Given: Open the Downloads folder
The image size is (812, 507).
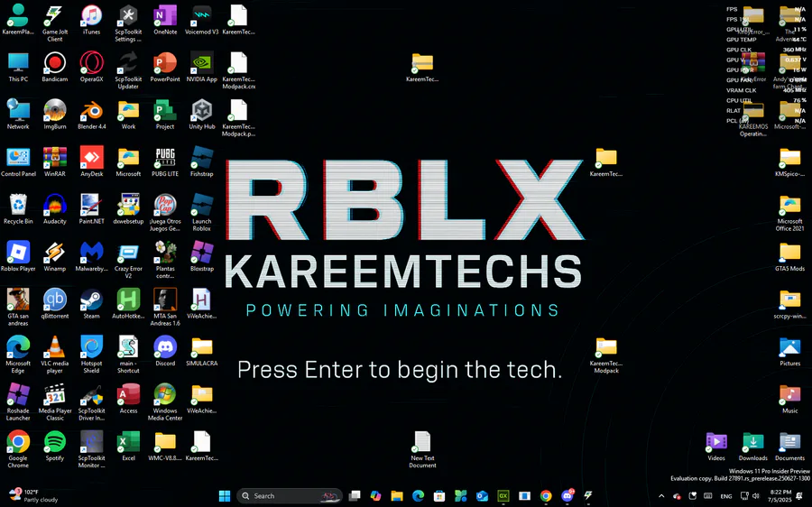Looking at the screenshot, I should point(753,446).
